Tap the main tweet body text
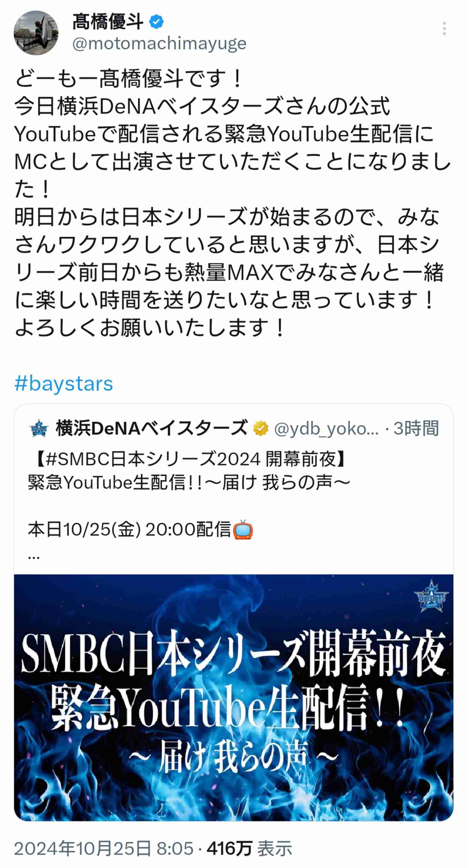467x868 pixels. point(232,203)
